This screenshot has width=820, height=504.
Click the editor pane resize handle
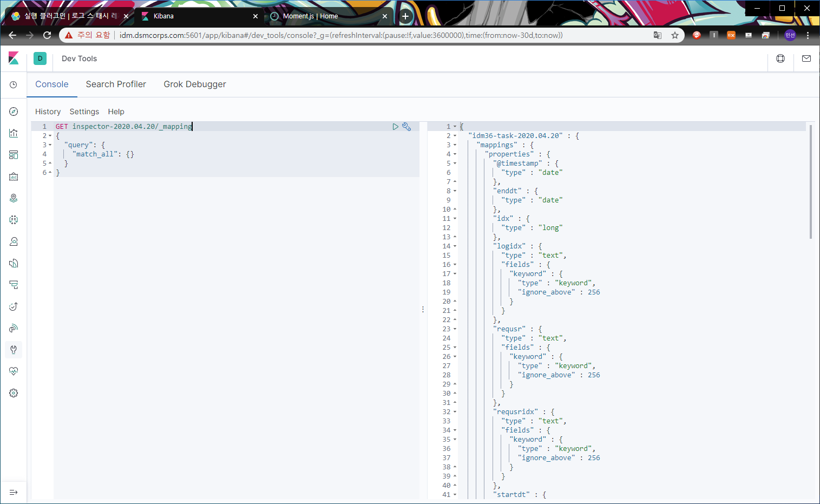[423, 310]
